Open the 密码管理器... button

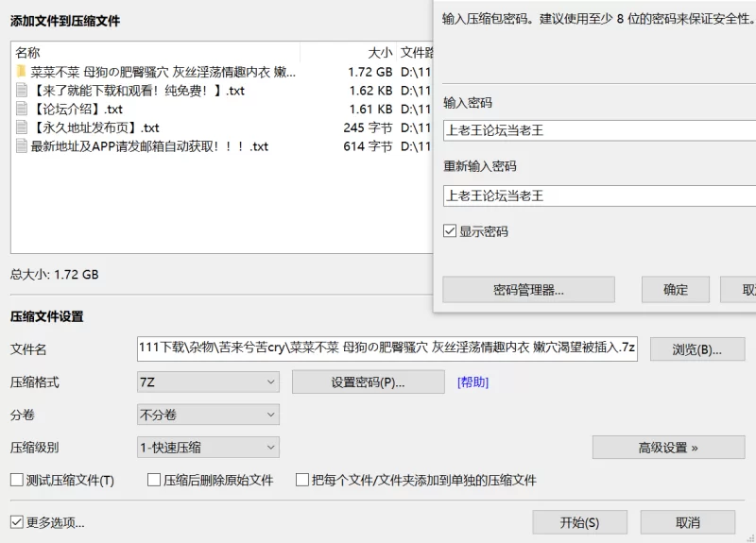point(528,290)
